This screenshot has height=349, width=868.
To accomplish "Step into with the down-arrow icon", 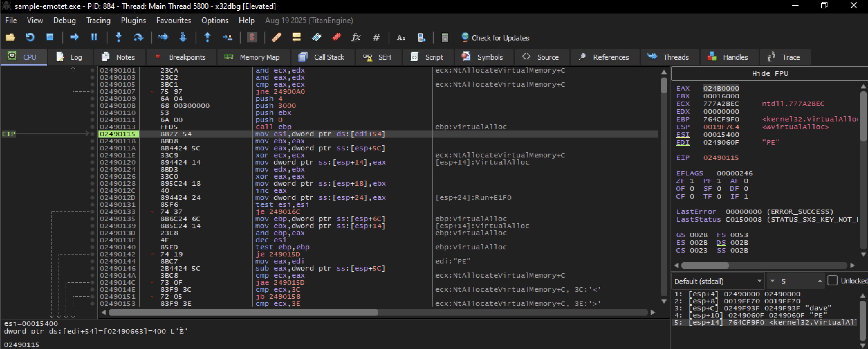I will click(119, 37).
